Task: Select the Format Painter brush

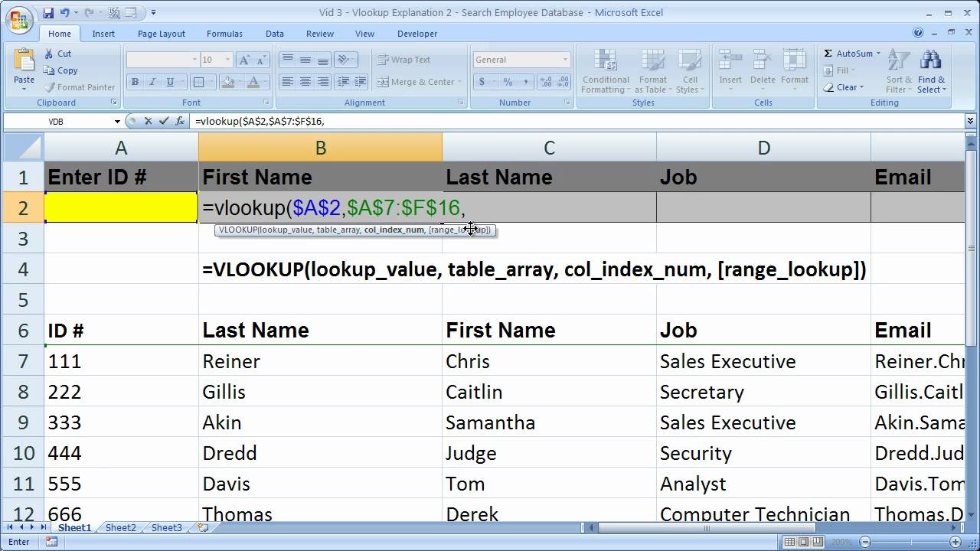Action: (x=50, y=87)
